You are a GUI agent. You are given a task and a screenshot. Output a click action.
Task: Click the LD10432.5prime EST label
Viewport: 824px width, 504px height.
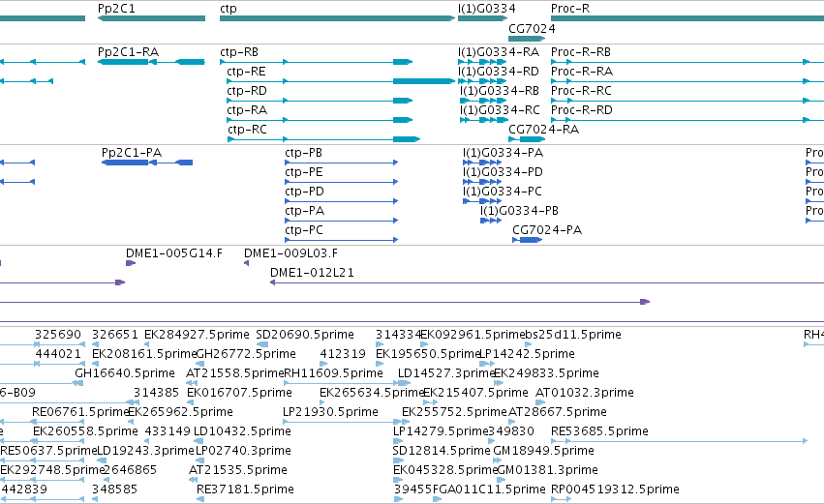click(242, 432)
